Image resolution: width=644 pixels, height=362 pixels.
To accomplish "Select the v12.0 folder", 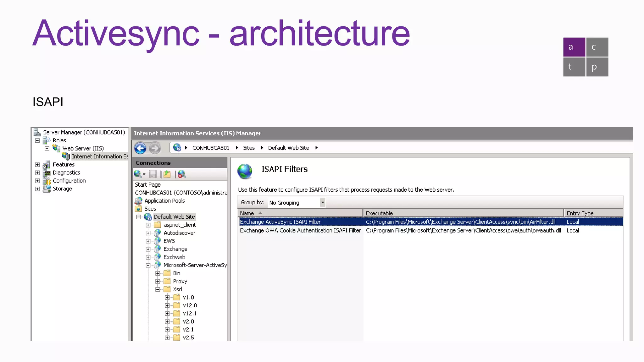I will coord(190,305).
